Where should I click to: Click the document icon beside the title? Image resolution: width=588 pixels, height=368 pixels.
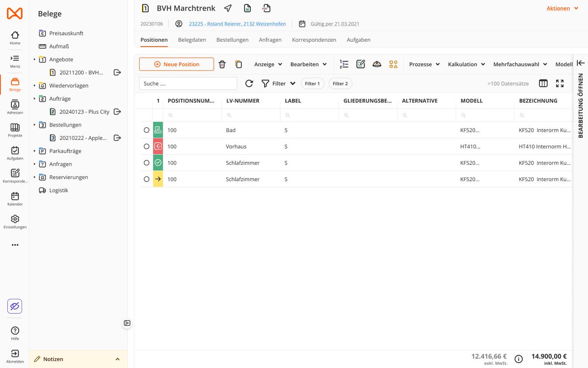click(247, 8)
